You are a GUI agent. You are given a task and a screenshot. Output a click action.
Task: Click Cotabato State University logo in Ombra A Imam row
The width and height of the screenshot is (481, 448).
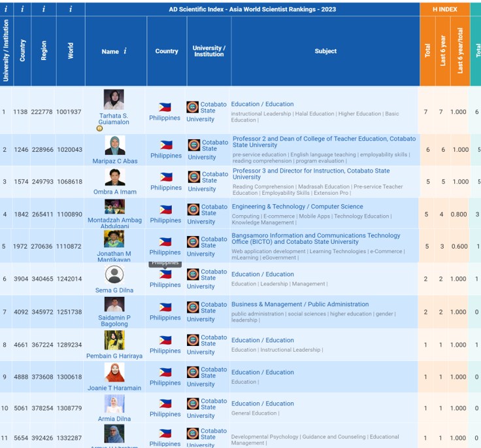pos(194,177)
